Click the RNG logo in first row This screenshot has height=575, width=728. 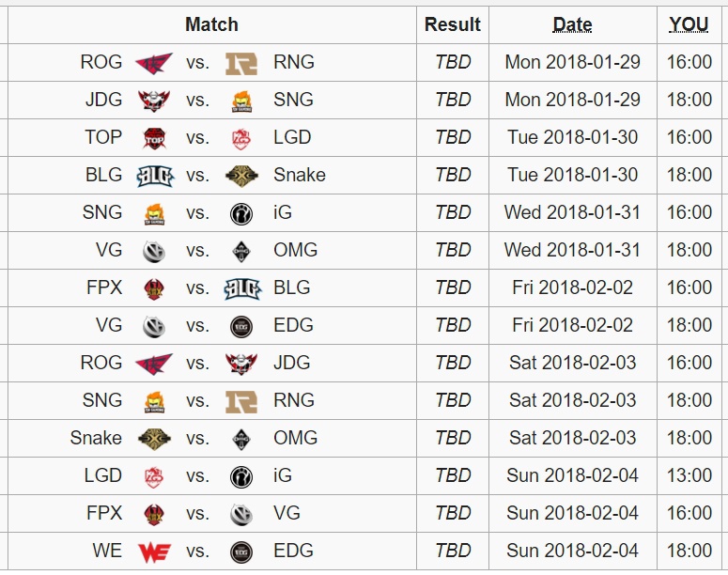(241, 63)
